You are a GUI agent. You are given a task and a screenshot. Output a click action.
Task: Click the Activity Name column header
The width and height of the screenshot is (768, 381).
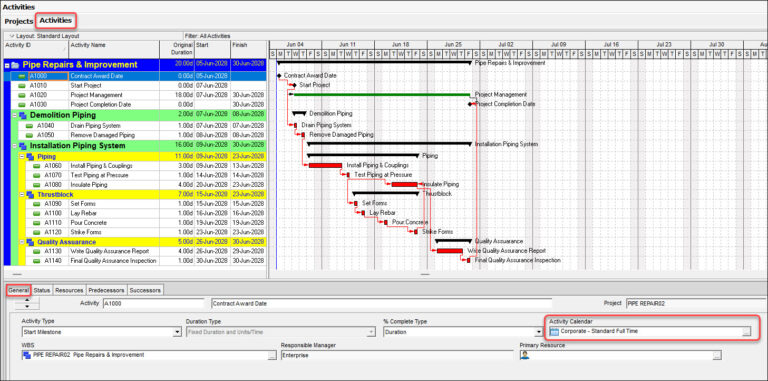114,49
